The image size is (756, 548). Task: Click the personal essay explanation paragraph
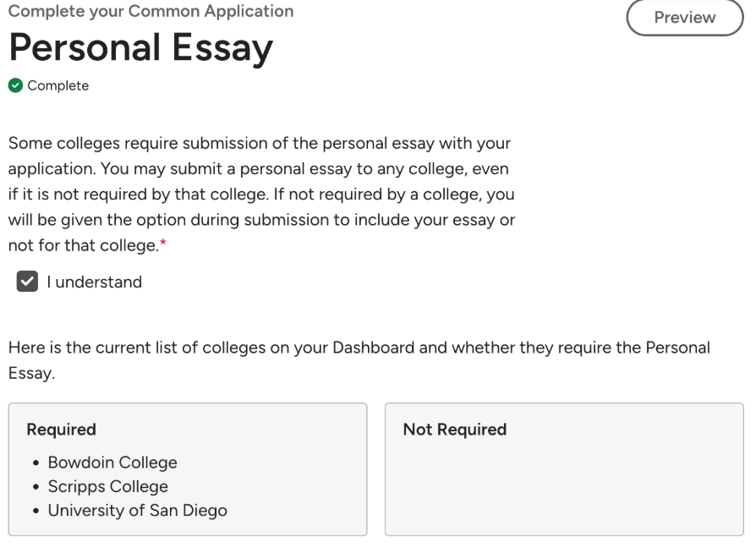pos(260,193)
